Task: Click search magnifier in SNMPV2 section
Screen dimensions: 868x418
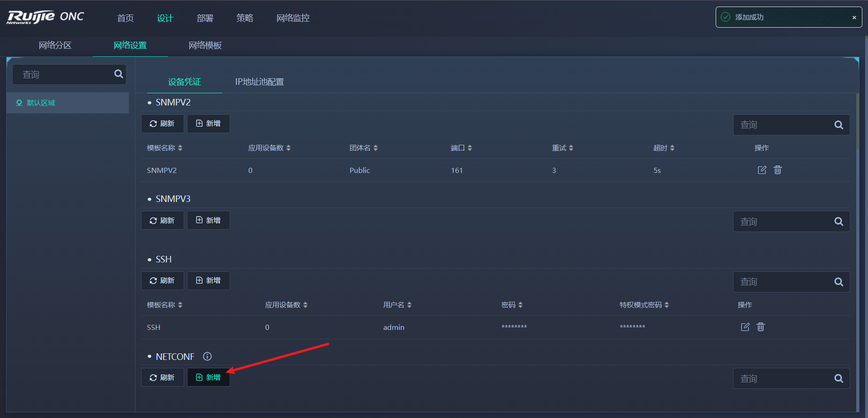Action: pos(839,125)
